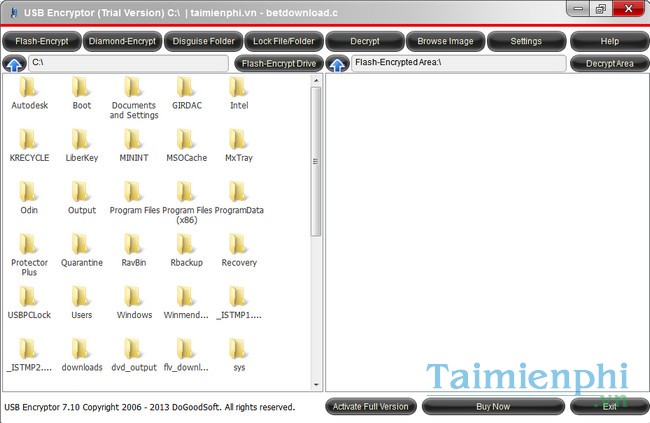Click the Exit button
Viewport: 650px width, 423px height.
click(609, 407)
